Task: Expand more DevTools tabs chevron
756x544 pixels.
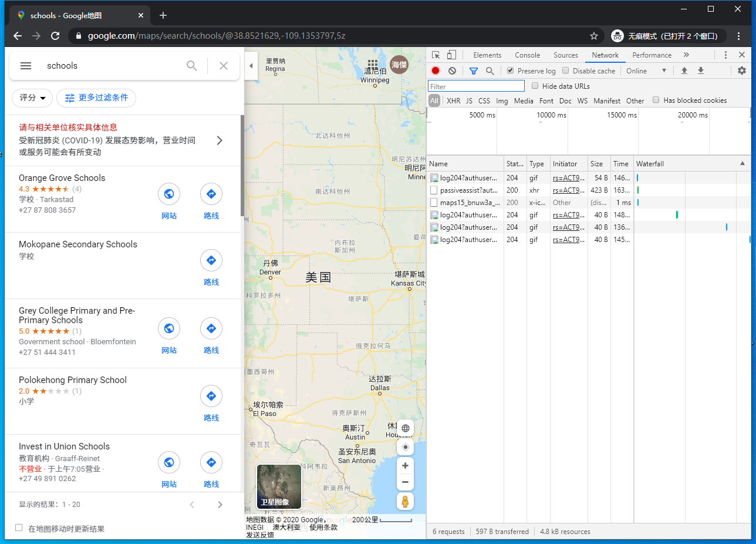Action: 686,55
